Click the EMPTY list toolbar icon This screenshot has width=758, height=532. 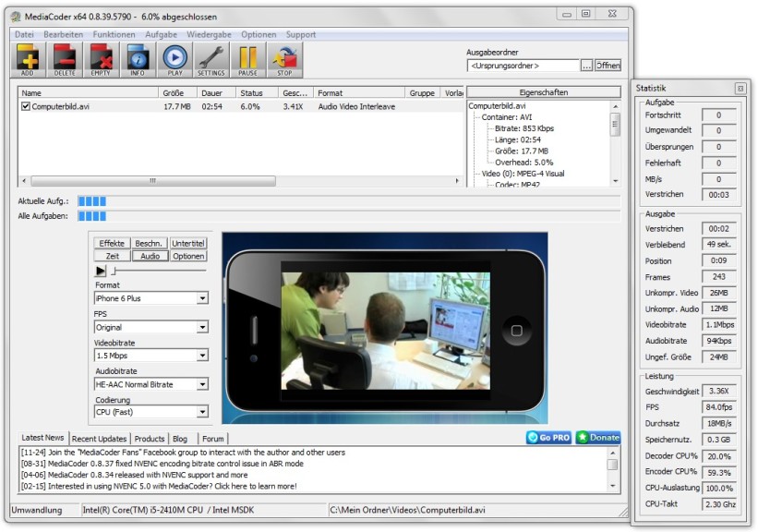(x=101, y=59)
